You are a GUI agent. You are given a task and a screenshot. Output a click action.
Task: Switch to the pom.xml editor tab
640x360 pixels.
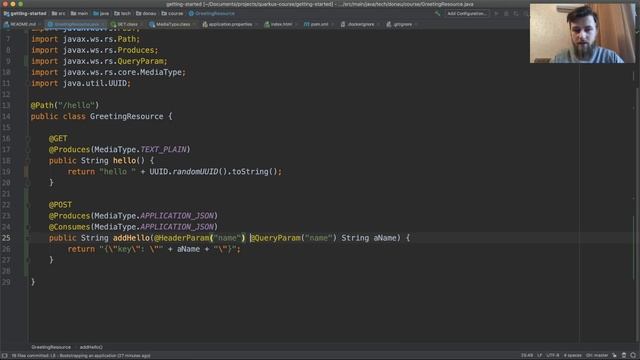[317, 24]
